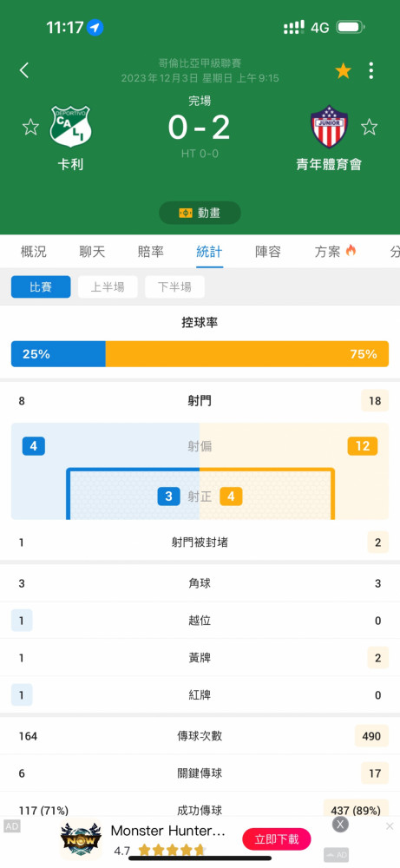The image size is (400, 868).
Task: Select the 上半場 first-half filter
Action: [108, 286]
